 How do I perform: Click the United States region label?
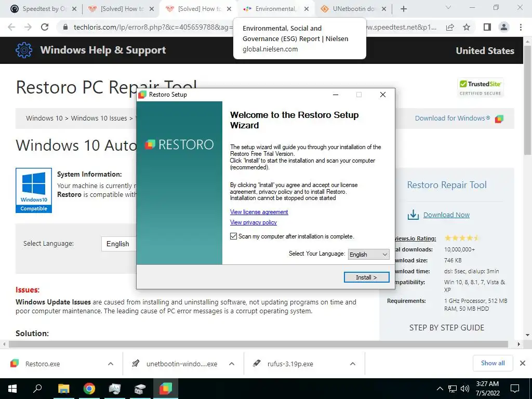click(x=485, y=50)
